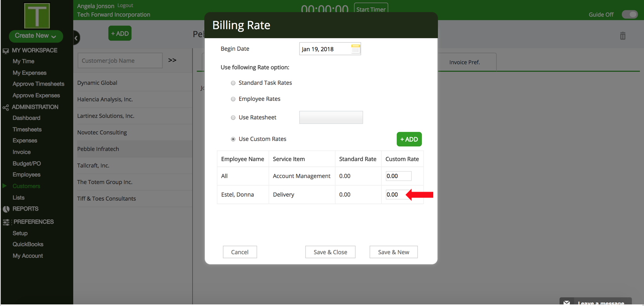
Task: Go to Approve Expenses
Action: coord(36,95)
